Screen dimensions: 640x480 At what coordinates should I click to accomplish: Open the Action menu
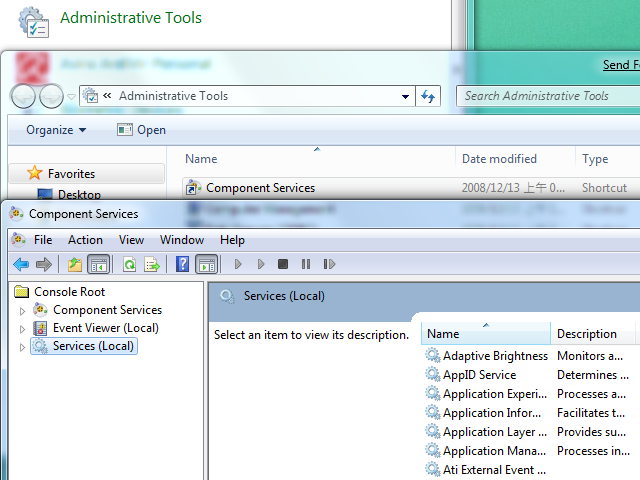[85, 240]
